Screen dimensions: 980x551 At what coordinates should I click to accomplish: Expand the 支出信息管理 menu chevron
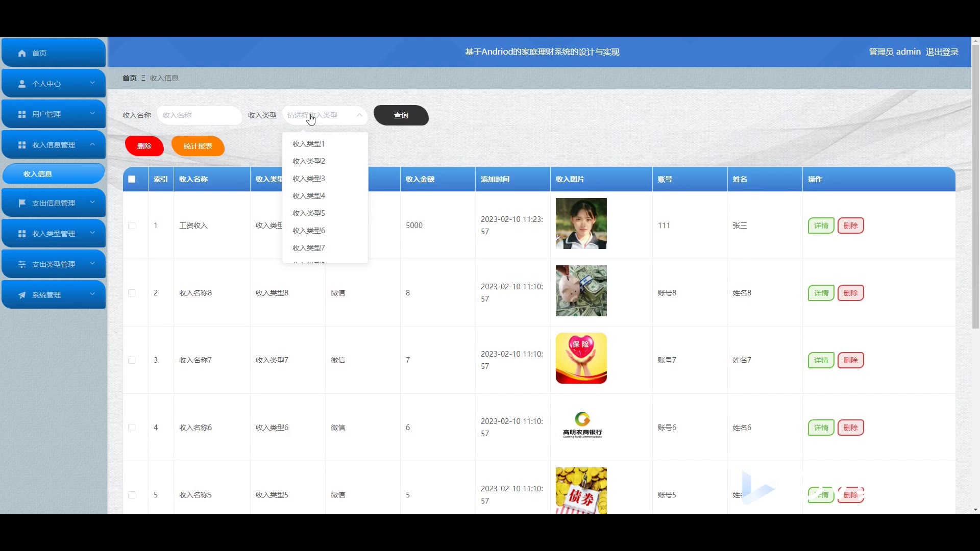click(92, 203)
